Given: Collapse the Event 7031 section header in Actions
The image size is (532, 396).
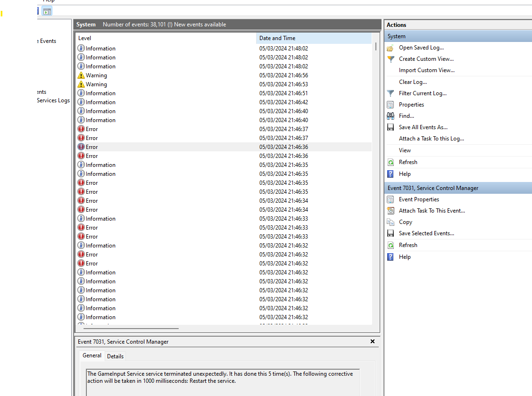Looking at the screenshot, I should pyautogui.click(x=457, y=188).
